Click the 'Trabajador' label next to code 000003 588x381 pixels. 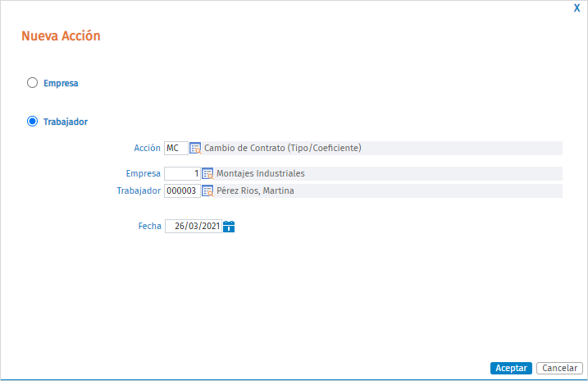tap(139, 191)
